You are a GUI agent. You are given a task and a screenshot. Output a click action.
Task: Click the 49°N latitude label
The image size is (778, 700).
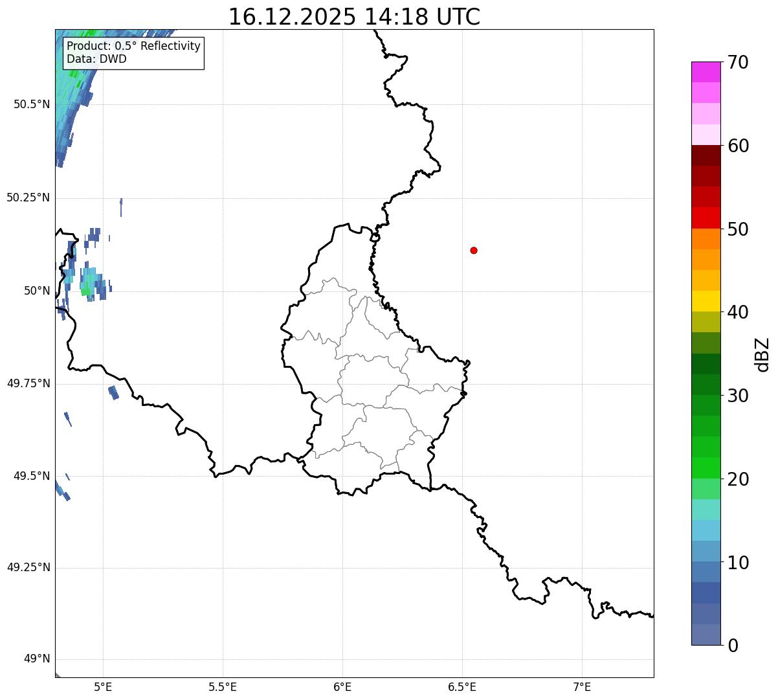tap(37, 659)
